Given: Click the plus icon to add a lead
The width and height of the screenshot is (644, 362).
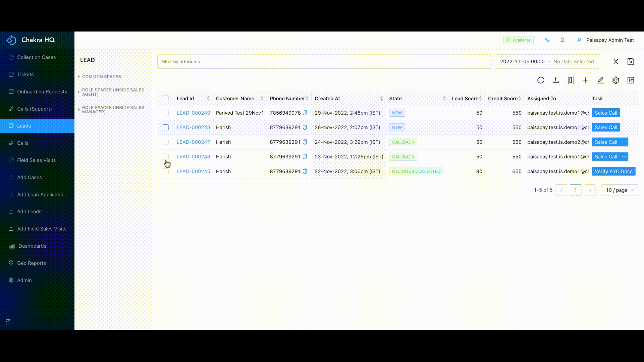Looking at the screenshot, I should 586,80.
